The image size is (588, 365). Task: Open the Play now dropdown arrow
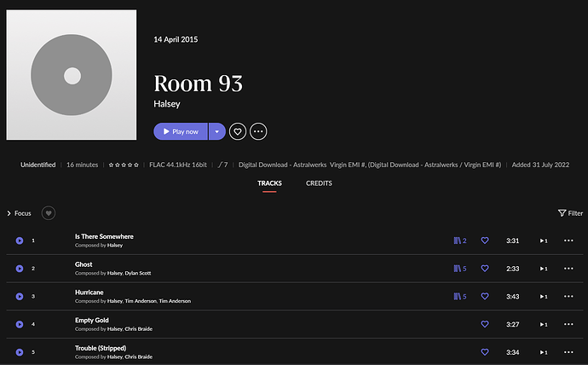[217, 131]
